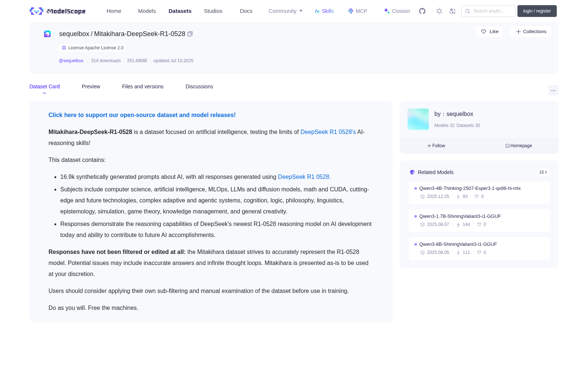Switch to the Files and versions tab
The width and height of the screenshot is (588, 368).
pos(143,86)
